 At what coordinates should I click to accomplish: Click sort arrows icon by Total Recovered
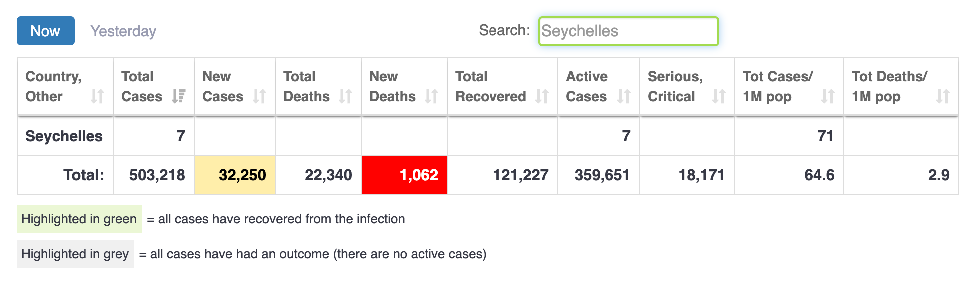pyautogui.click(x=542, y=96)
